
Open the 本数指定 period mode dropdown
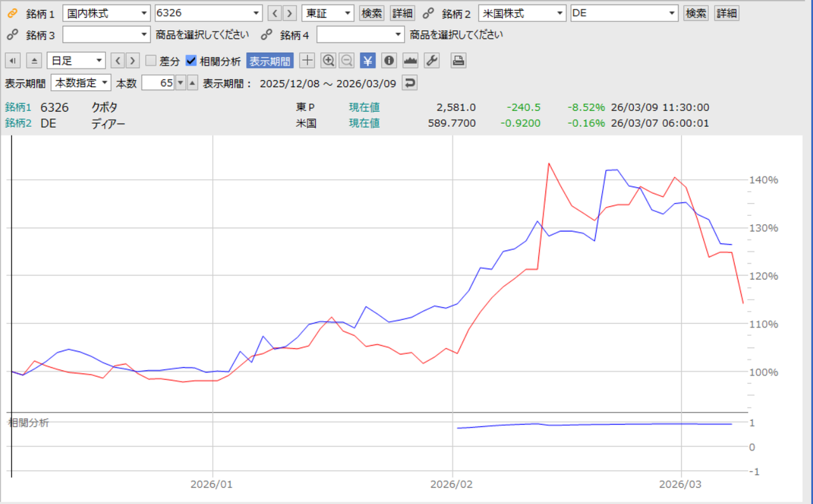click(81, 83)
